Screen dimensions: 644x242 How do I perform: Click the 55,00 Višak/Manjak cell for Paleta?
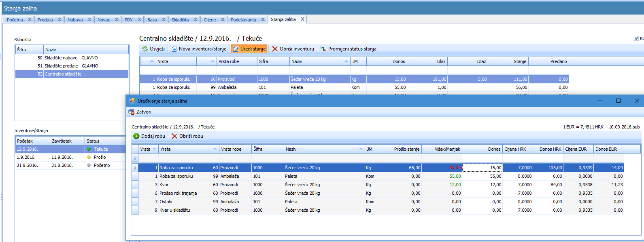[x=442, y=176]
